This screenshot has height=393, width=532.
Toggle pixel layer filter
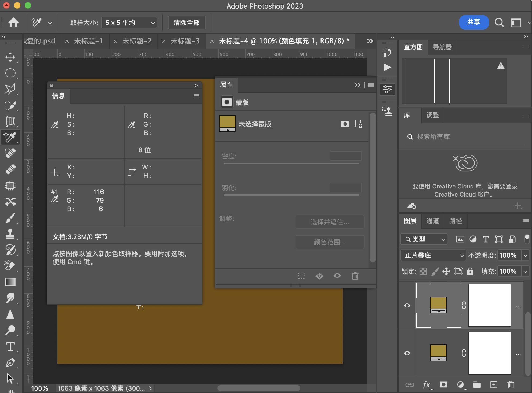460,239
